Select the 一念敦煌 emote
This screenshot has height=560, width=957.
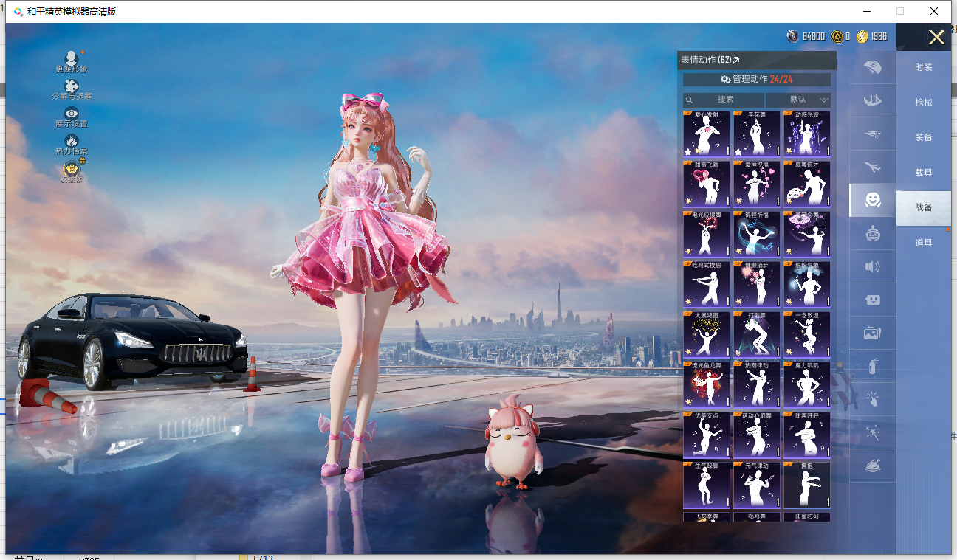coord(807,334)
